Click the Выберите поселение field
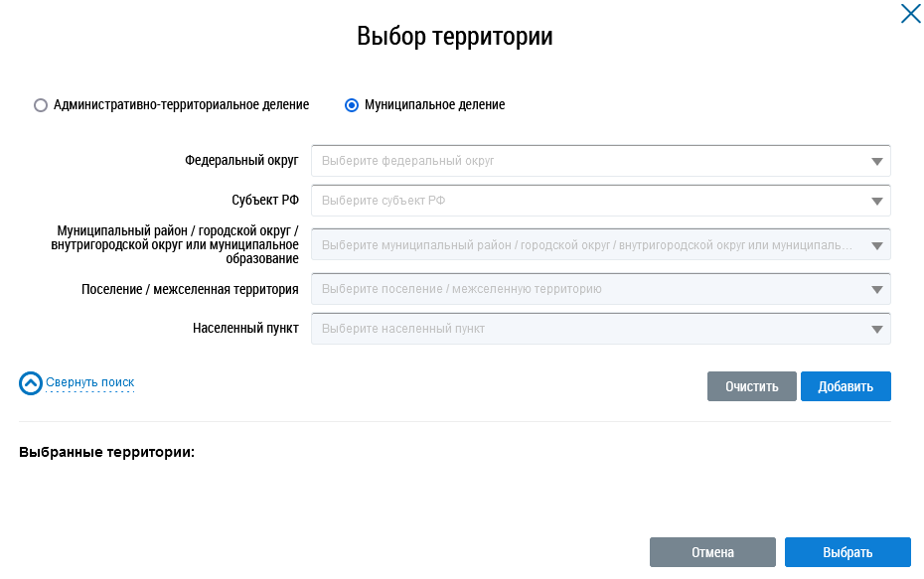This screenshot has height=579, width=924. pos(586,290)
